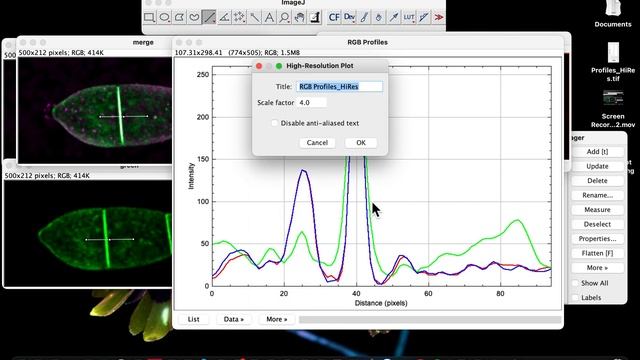
Task: Select the Paintbrush tool
Action: (364, 17)
